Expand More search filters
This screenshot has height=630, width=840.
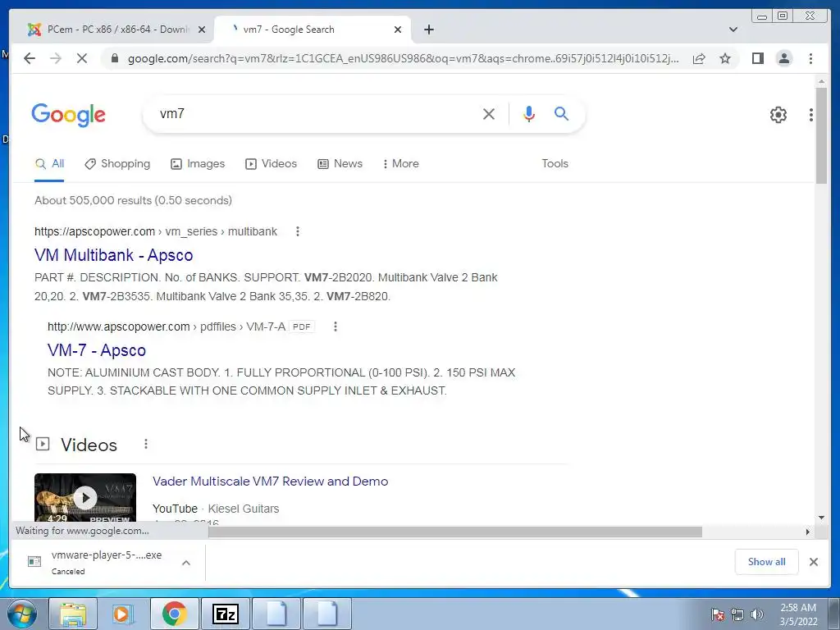tap(400, 164)
